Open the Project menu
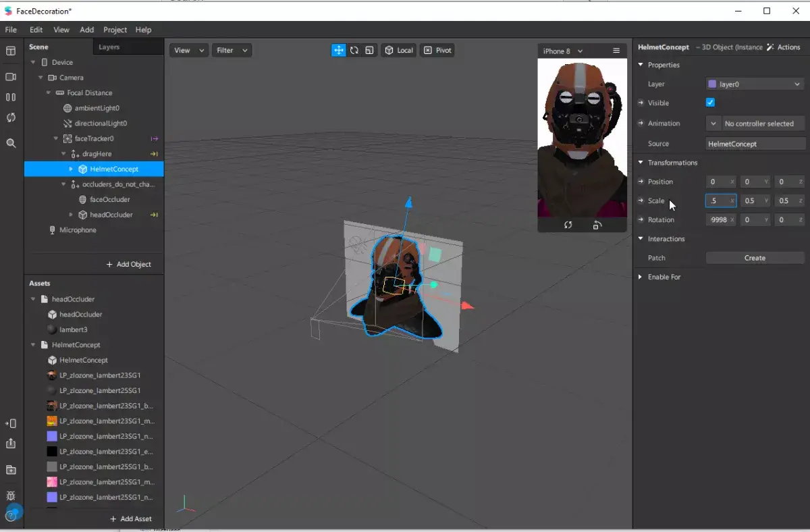810x532 pixels. coord(115,30)
